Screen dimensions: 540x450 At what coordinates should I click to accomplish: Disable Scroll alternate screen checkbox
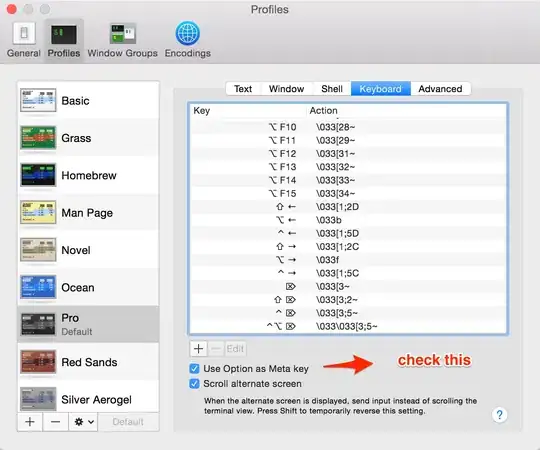tap(194, 384)
